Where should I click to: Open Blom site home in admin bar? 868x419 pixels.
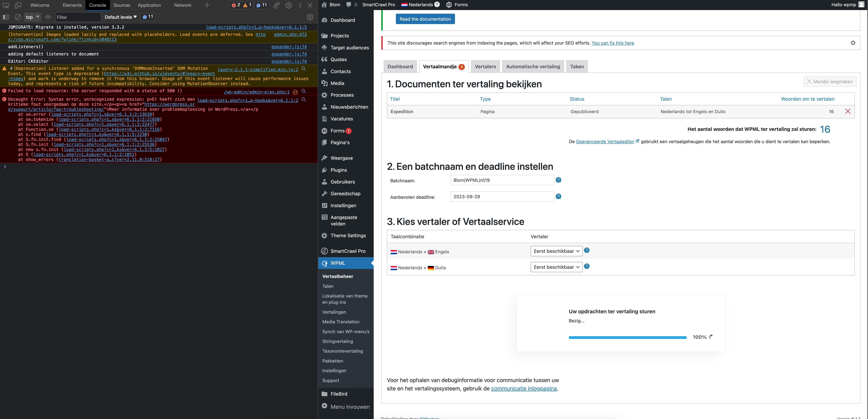(331, 5)
